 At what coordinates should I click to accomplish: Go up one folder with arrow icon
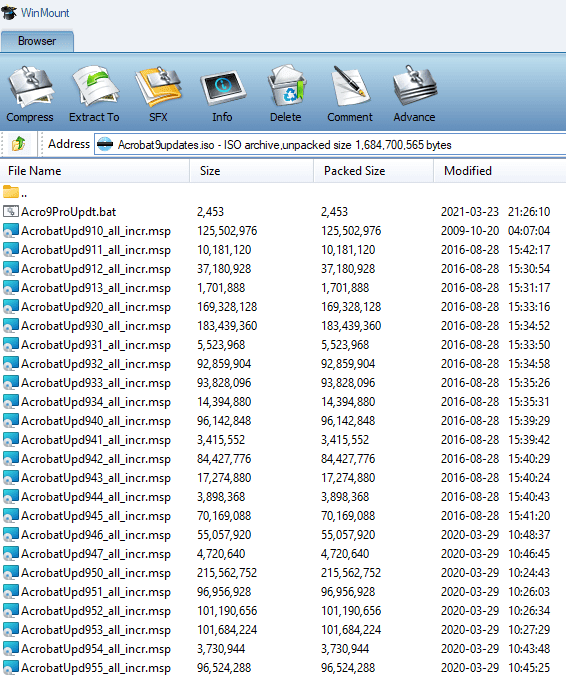coord(18,144)
